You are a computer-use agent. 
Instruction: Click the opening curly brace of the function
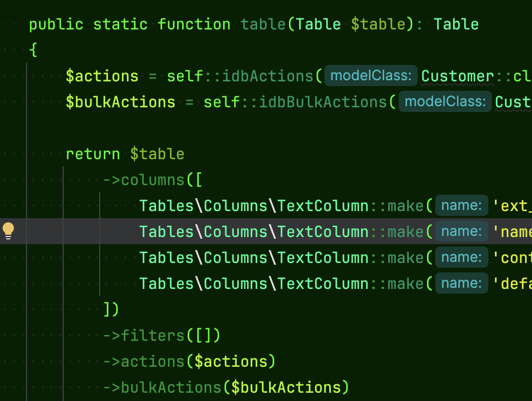tap(33, 51)
